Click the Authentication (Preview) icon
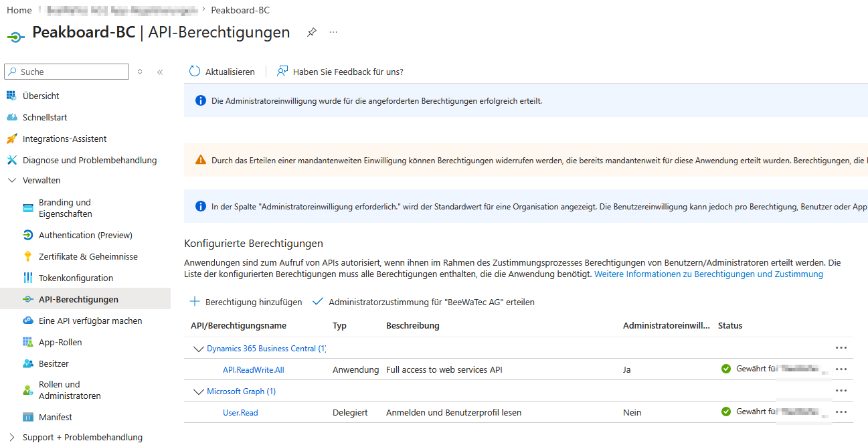Screen dimensions: 868x445 [27, 235]
